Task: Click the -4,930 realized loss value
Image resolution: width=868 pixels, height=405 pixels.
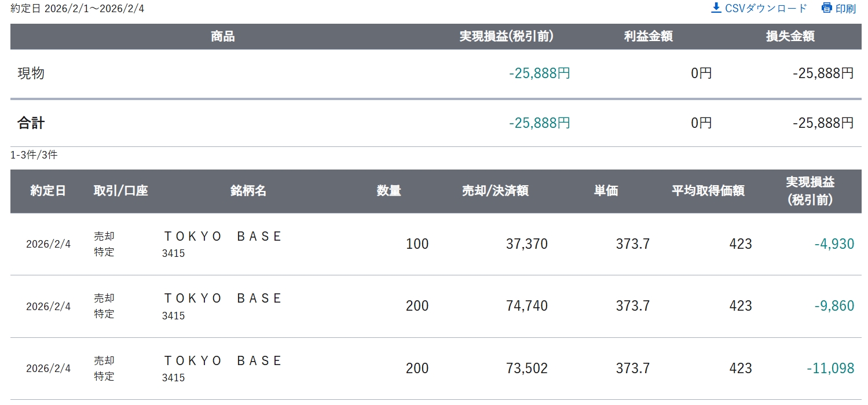Action: tap(834, 244)
